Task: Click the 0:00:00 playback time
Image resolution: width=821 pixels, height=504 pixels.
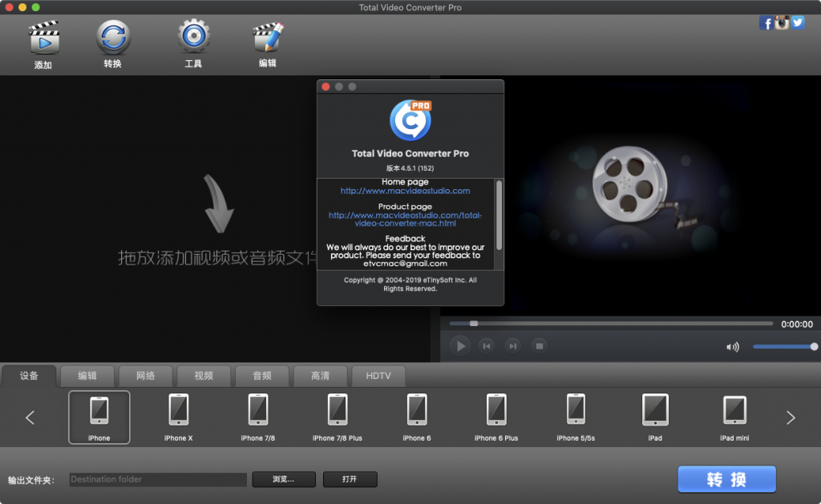Action: point(797,325)
